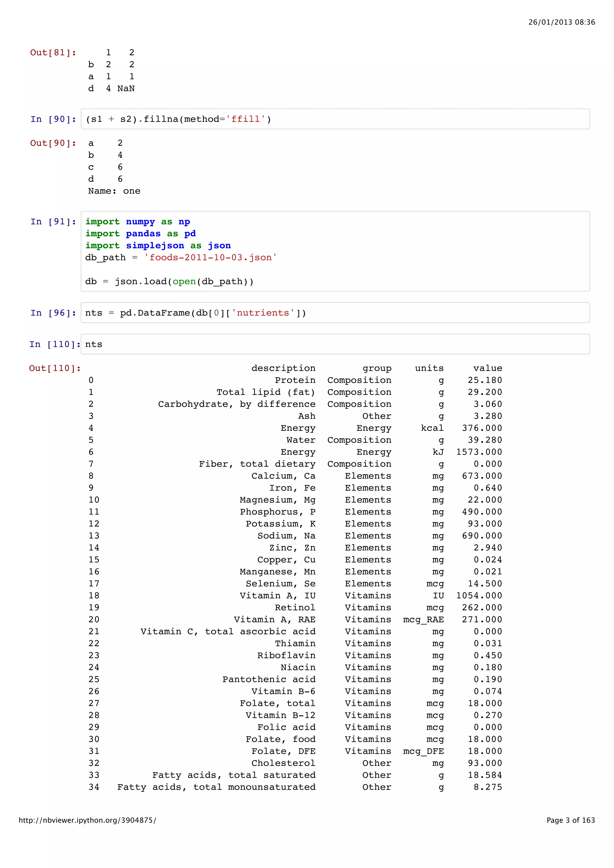Click the 'Vitamin B-12' cell

pyautogui.click(x=281, y=715)
